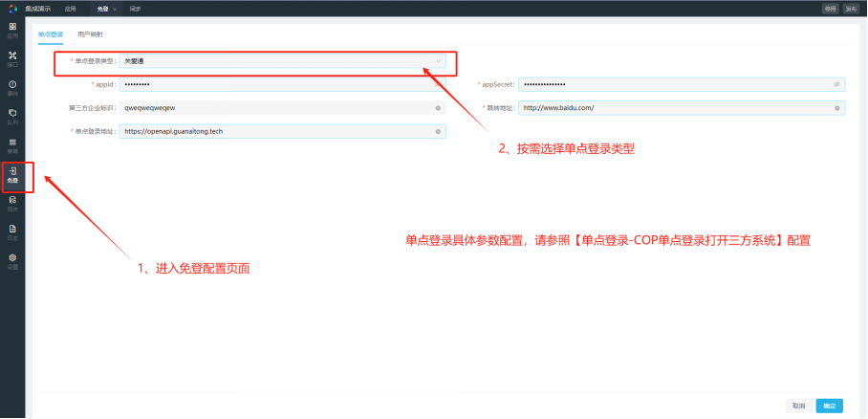The height and width of the screenshot is (419, 868).
Task: Close the 免登 tab with its X
Action: tap(115, 10)
